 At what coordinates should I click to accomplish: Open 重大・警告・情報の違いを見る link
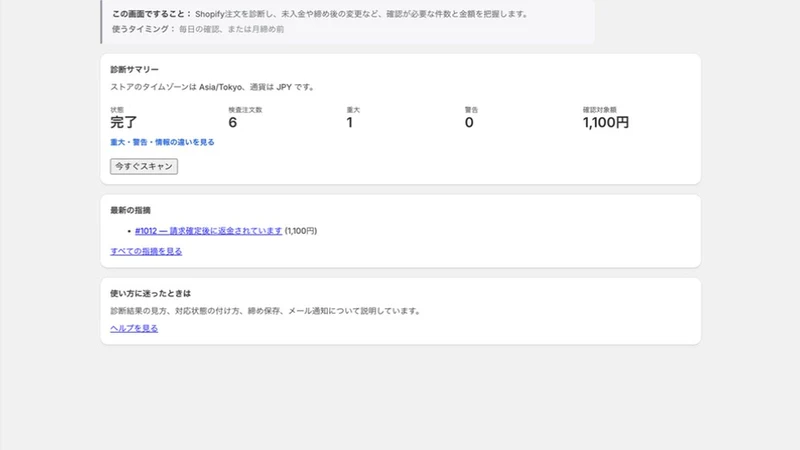(x=162, y=142)
